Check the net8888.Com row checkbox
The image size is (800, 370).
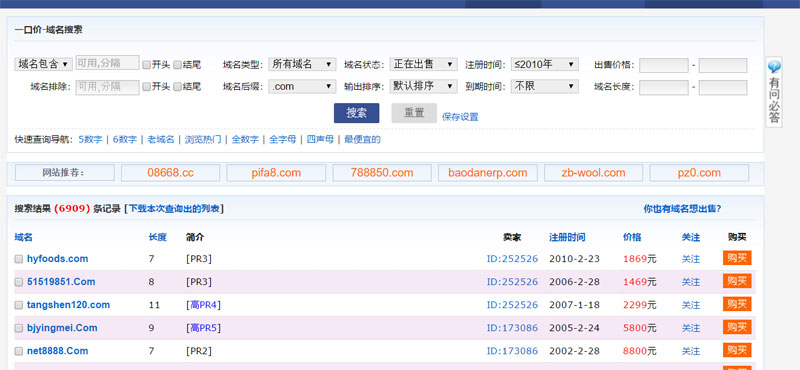[x=18, y=351]
